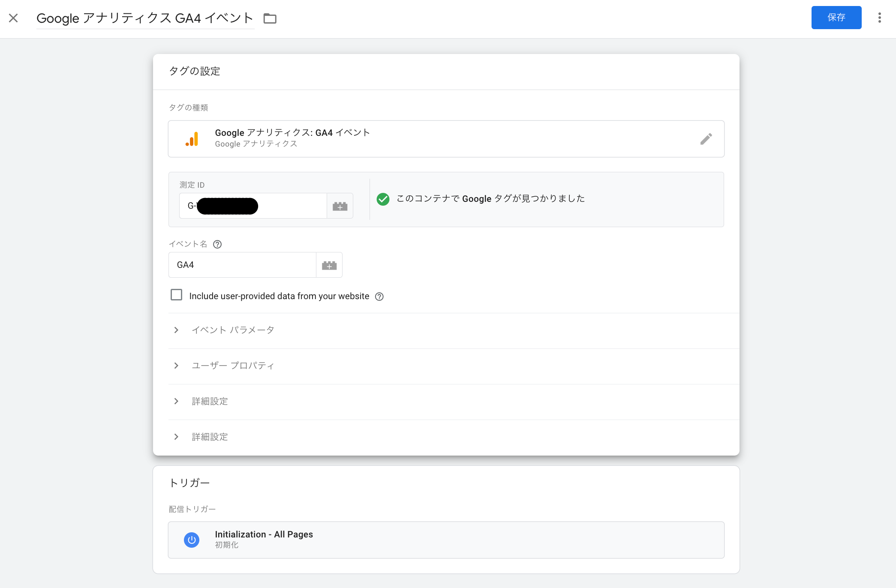
Task: Close the tag editor with the X
Action: pos(13,18)
